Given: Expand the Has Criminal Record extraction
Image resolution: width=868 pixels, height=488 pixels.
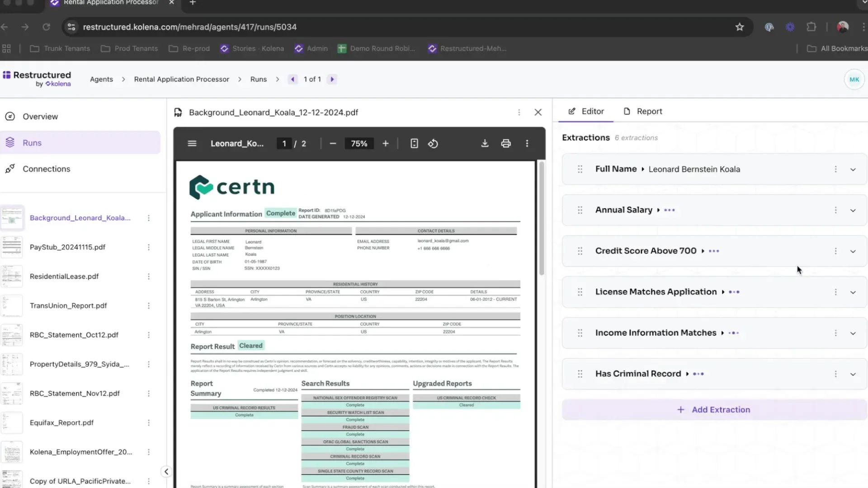Looking at the screenshot, I should [x=854, y=374].
